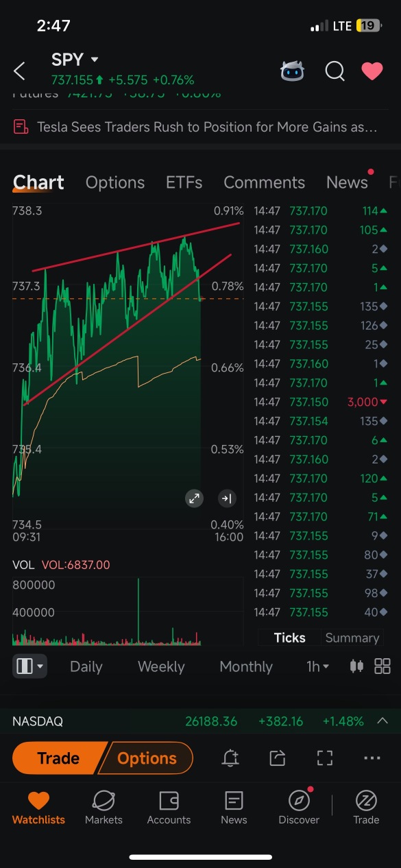Switch to the Summary view
The width and height of the screenshot is (401, 868).
pos(352,638)
